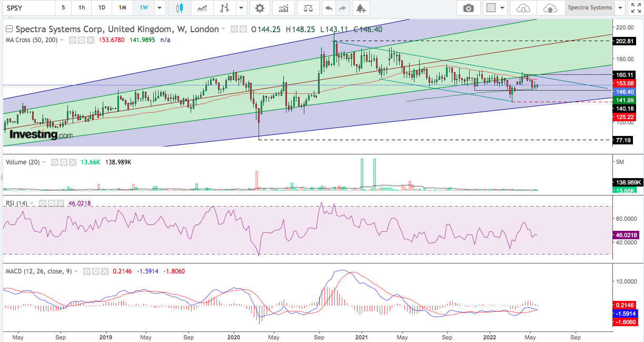This screenshot has height=342, width=644.
Task: Open compare symbols scales icon
Action: [308, 8]
